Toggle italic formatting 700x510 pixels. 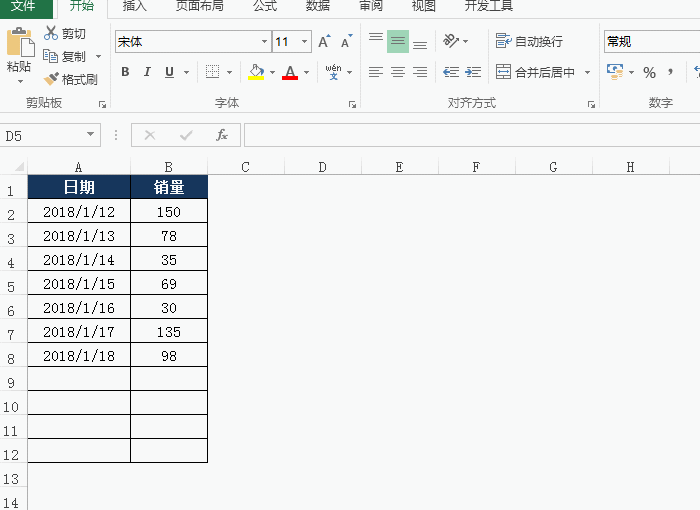tap(147, 71)
